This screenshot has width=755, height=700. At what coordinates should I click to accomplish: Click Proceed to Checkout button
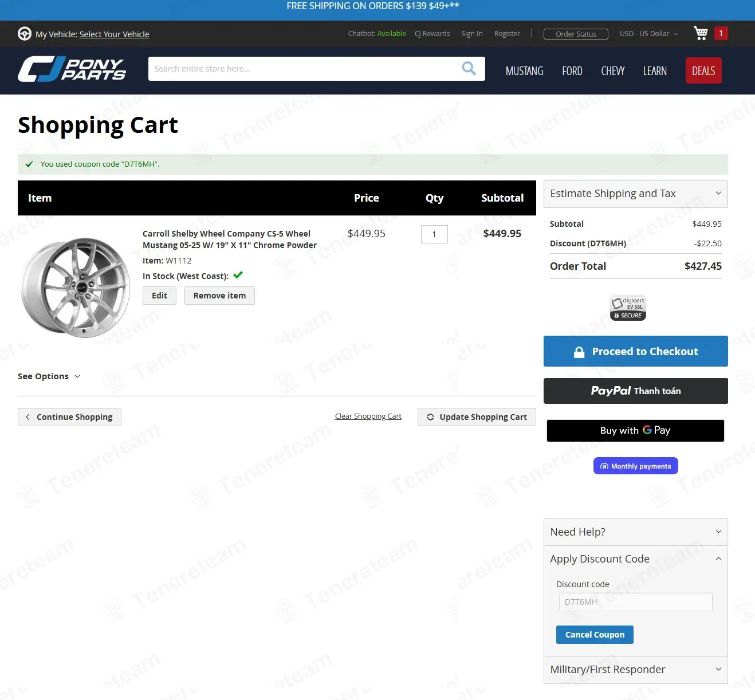(636, 351)
